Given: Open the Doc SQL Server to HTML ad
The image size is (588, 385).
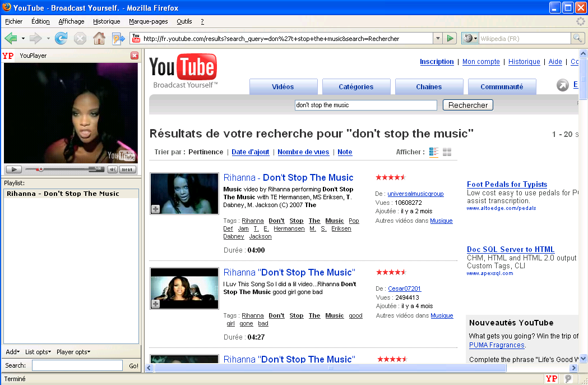Looking at the screenshot, I should [511, 249].
